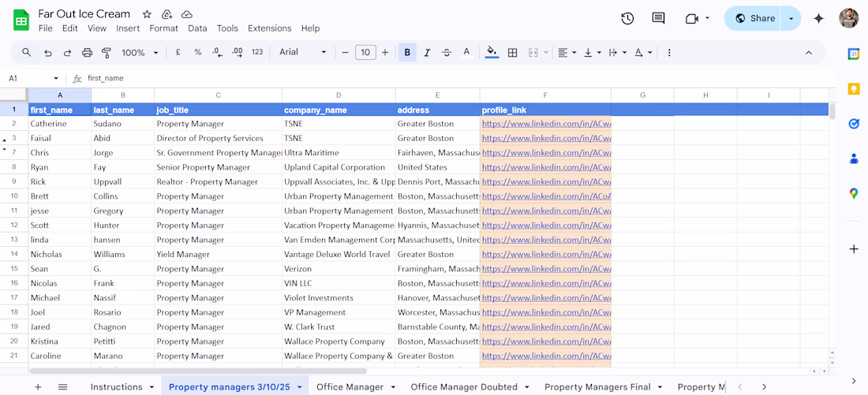Switch to the Instructions sheet tab

(x=116, y=386)
